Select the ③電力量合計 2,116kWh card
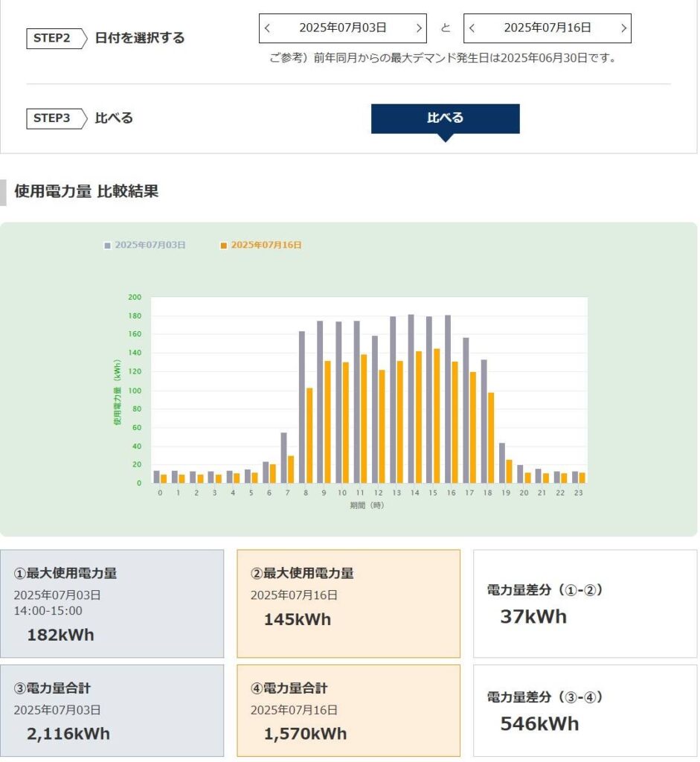This screenshot has height=762, width=700. [x=112, y=710]
